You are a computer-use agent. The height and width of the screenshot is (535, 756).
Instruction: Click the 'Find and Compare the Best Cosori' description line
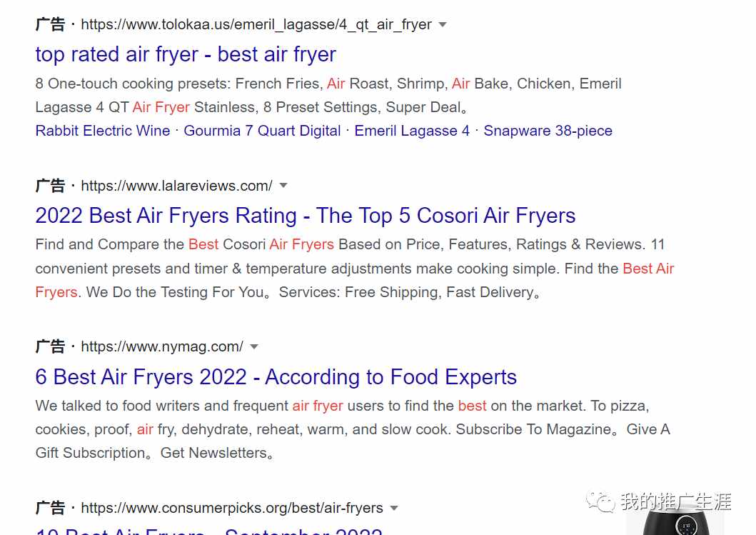(x=350, y=244)
